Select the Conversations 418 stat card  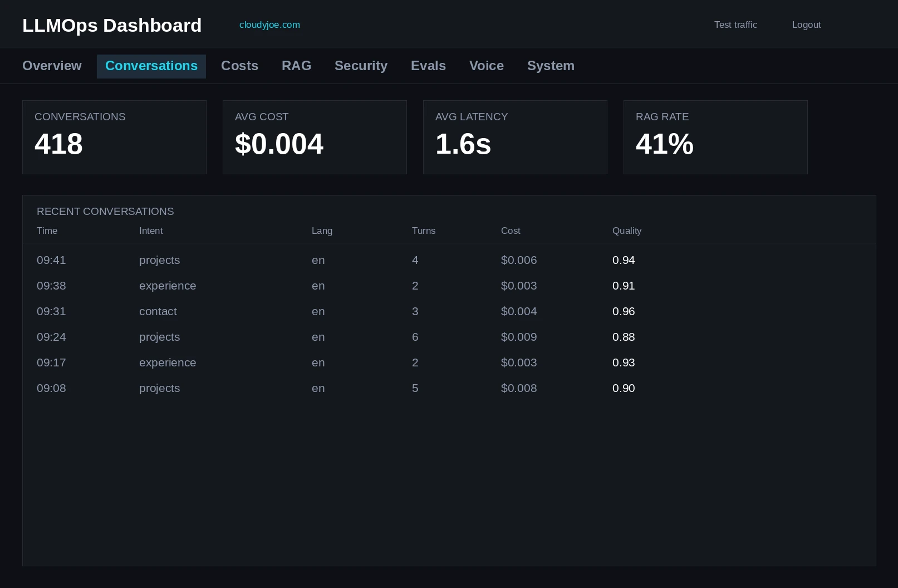[114, 137]
